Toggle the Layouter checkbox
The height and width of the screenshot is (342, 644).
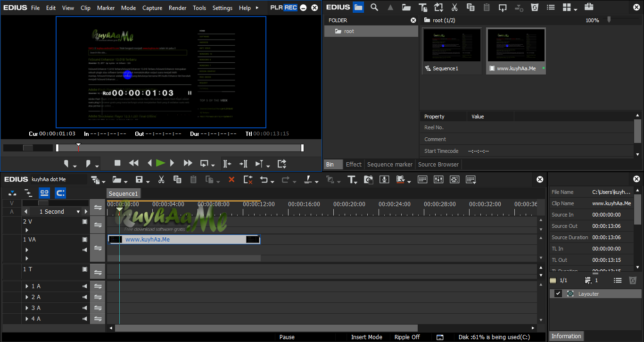558,293
